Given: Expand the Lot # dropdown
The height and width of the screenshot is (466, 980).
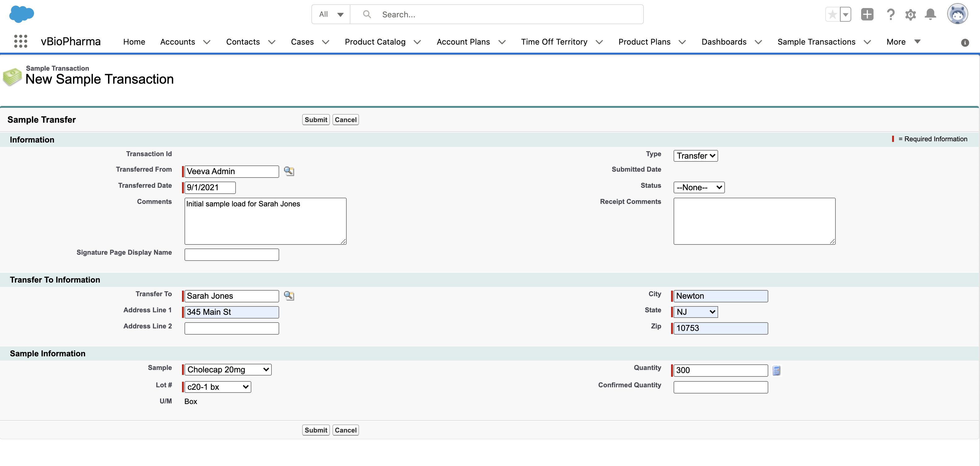Looking at the screenshot, I should [x=217, y=387].
